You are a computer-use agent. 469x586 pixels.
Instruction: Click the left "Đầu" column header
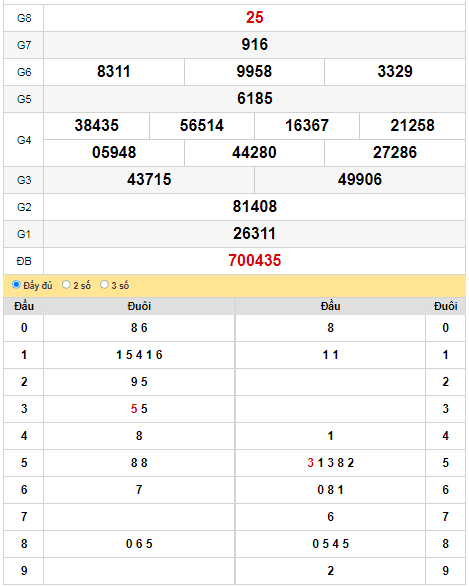24,306
